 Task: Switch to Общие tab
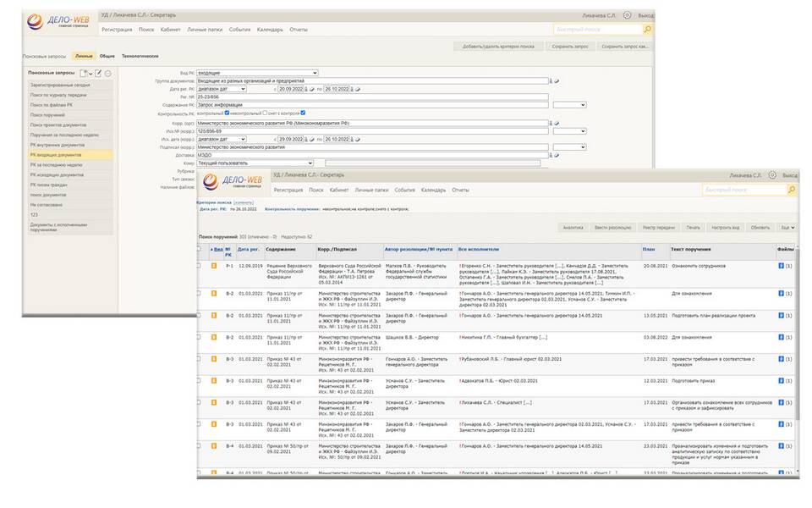107,56
